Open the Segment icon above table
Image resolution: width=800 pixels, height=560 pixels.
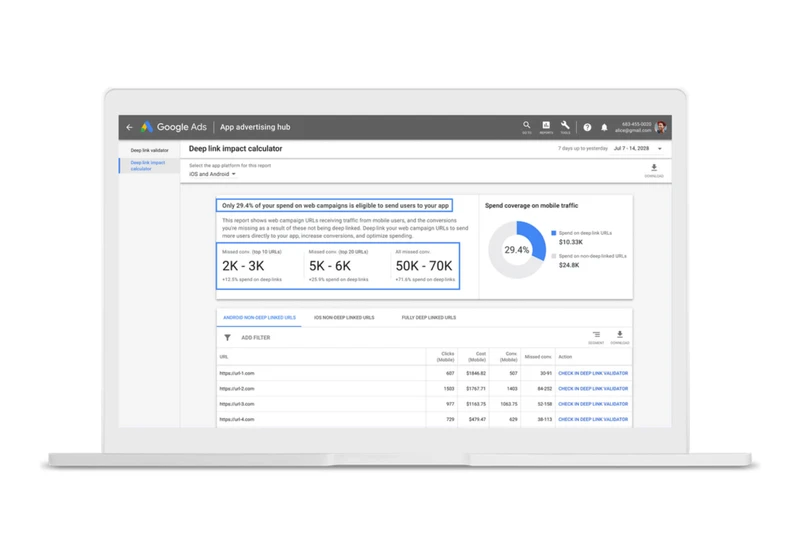(x=596, y=337)
